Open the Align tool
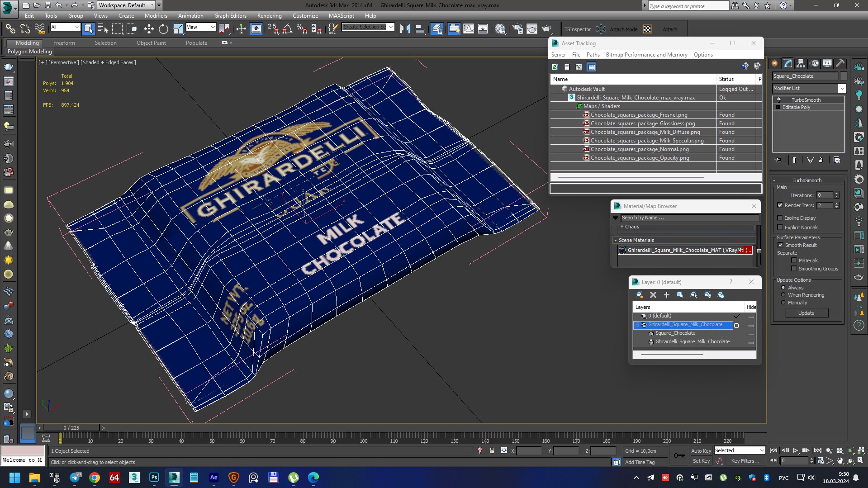This screenshot has width=868, height=488. (x=420, y=29)
